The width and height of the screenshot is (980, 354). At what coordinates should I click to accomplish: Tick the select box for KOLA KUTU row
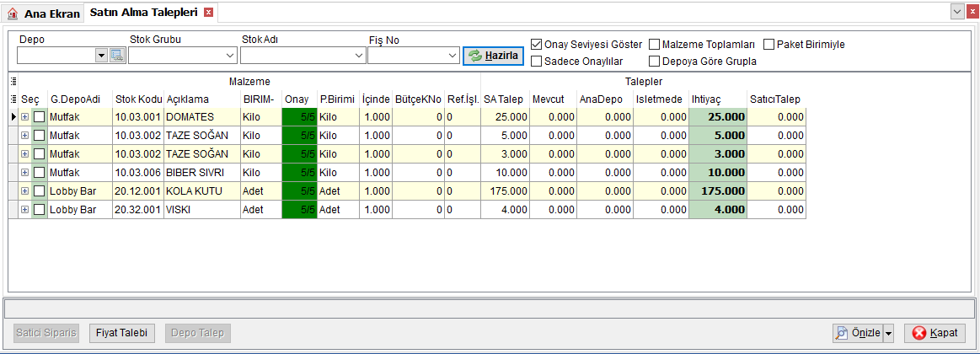tap(40, 190)
